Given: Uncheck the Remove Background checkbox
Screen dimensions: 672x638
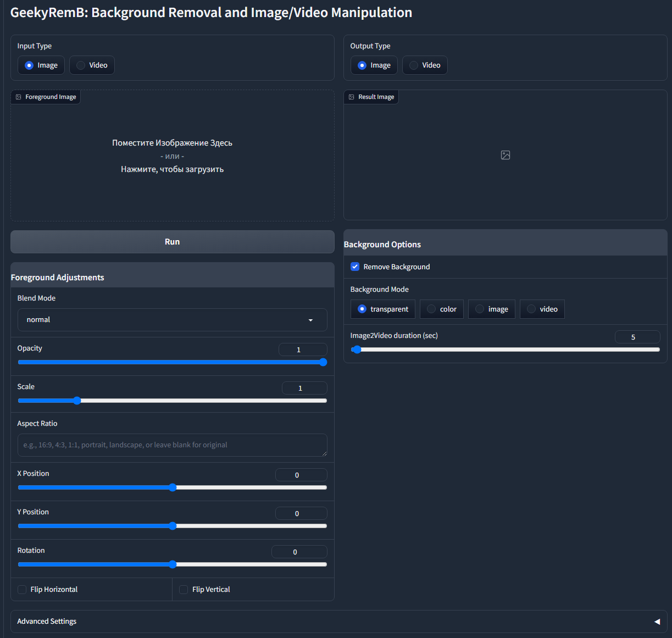Looking at the screenshot, I should pyautogui.click(x=355, y=267).
